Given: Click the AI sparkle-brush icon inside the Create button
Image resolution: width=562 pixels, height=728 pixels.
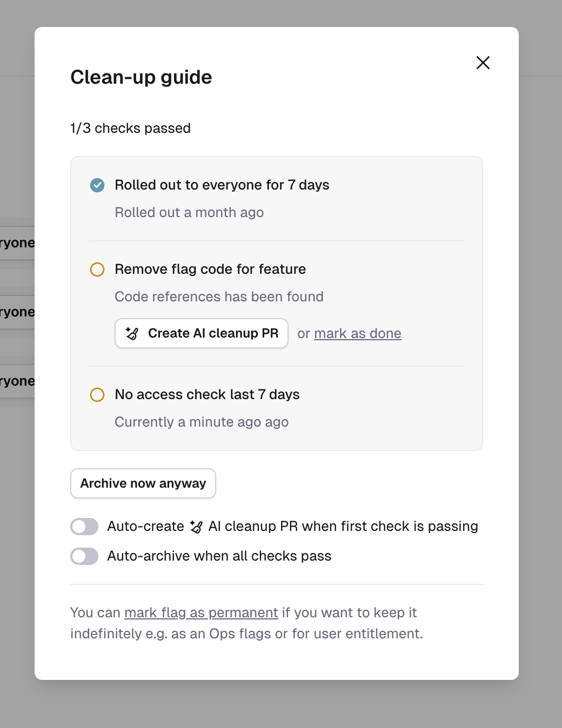Looking at the screenshot, I should click(132, 334).
